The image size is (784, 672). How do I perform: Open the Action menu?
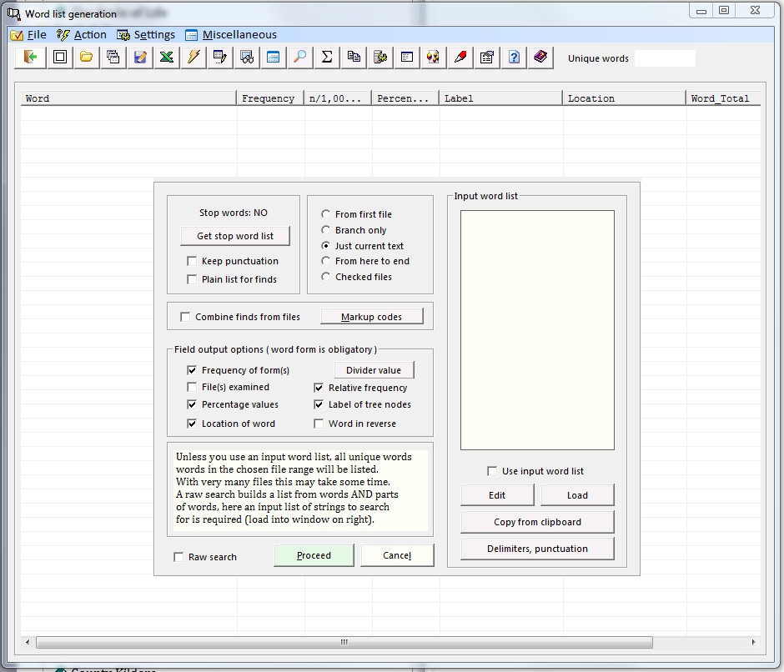82,35
